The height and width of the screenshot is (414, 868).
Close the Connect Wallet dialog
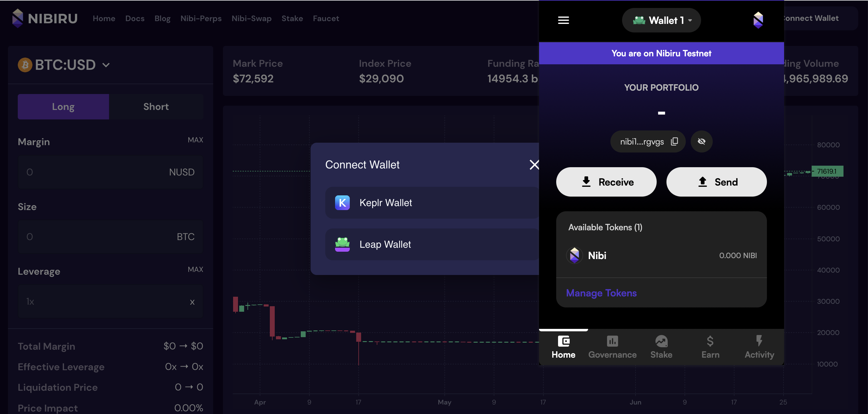coord(534,165)
